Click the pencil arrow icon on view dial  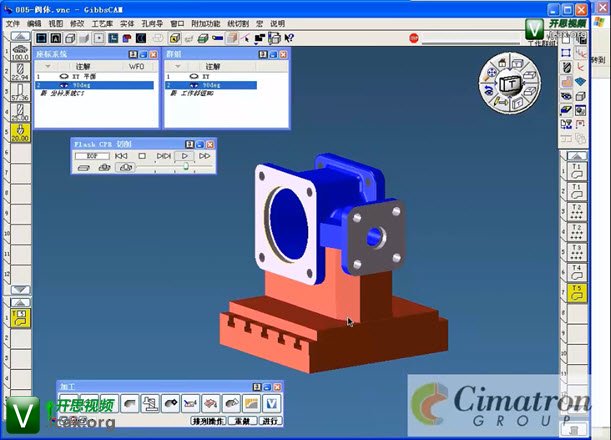click(500, 103)
